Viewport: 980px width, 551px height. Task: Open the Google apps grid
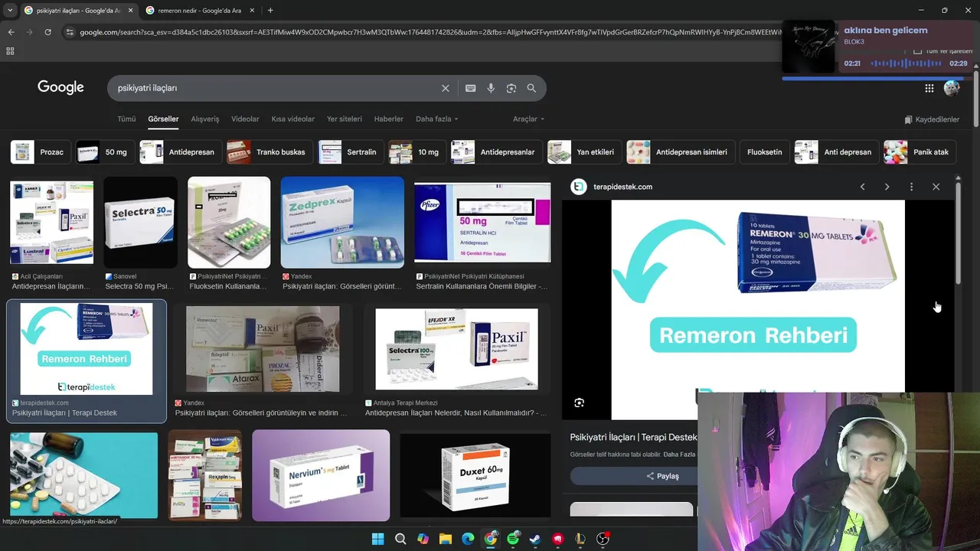(929, 88)
